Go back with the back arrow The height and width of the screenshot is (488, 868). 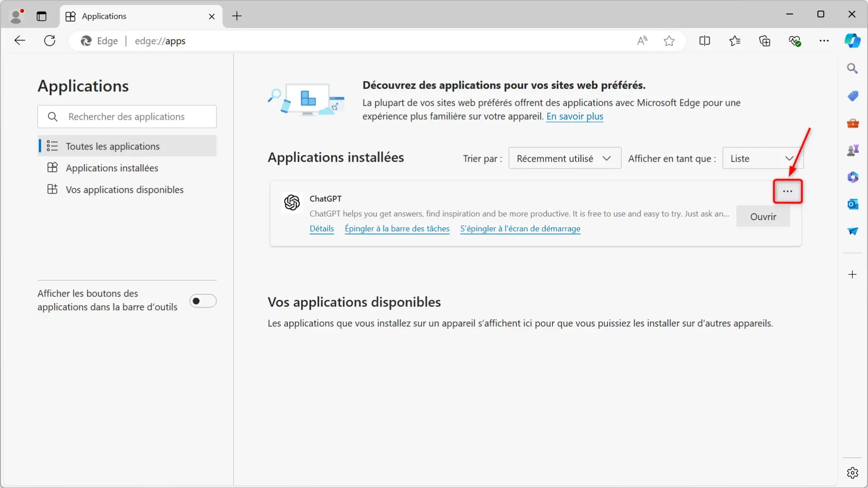[20, 41]
